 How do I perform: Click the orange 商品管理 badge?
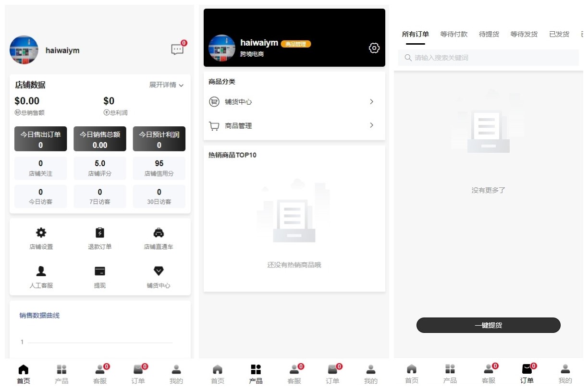coord(296,44)
